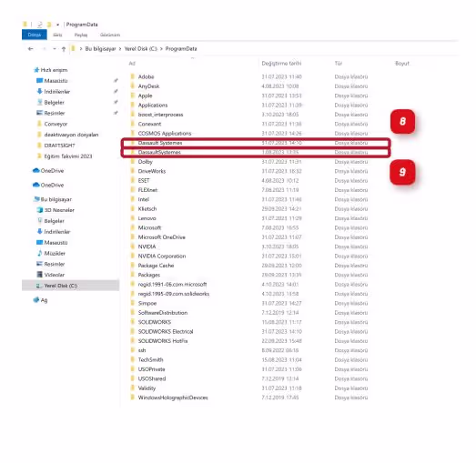Click the Adobe folder icon
476x463 pixels.
[x=133, y=76]
